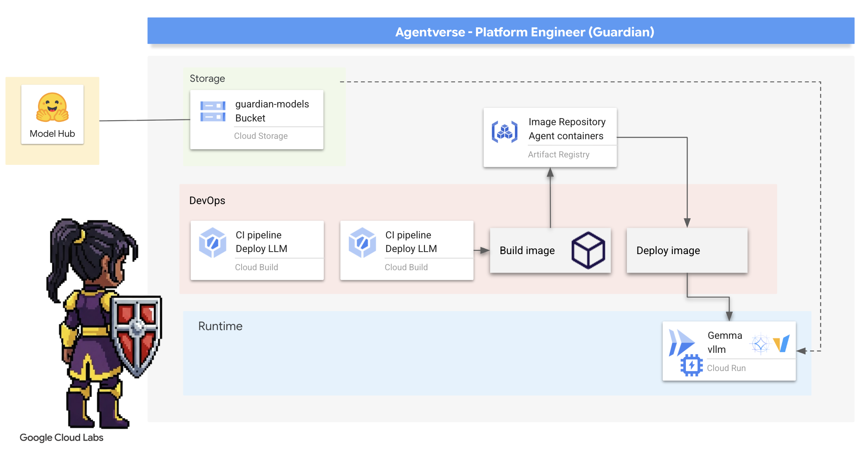Click the Vertex AI yellow-blue icon
The image size is (868, 452).
point(782,343)
